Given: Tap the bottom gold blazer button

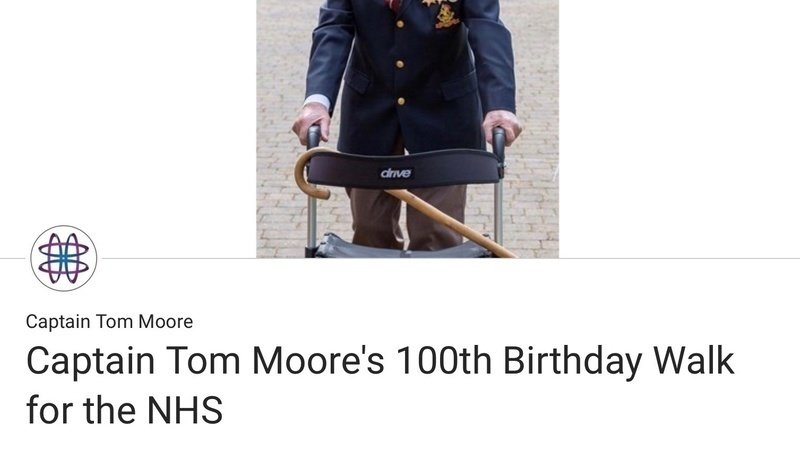Looking at the screenshot, I should point(401,101).
